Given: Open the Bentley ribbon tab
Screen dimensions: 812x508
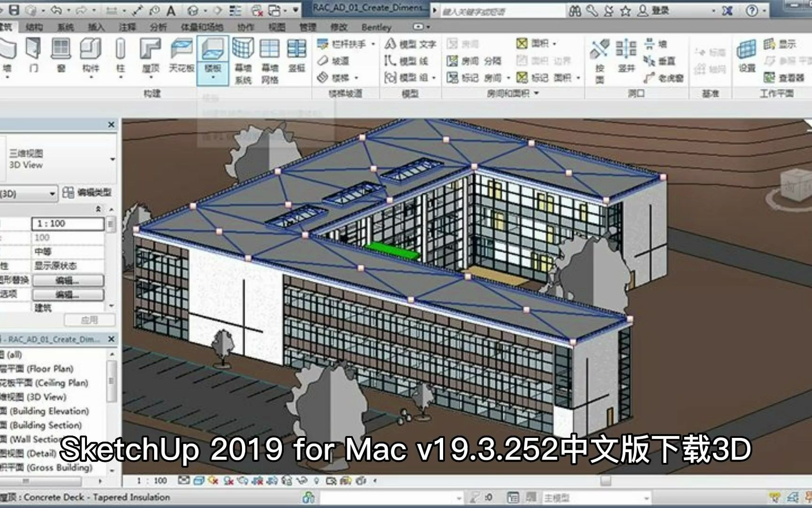Looking at the screenshot, I should (376, 27).
